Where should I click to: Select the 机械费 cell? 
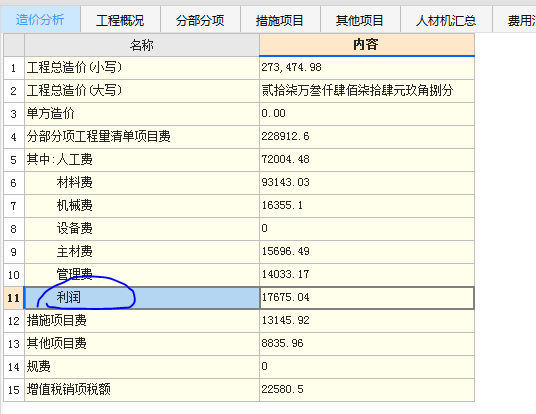[x=142, y=205]
